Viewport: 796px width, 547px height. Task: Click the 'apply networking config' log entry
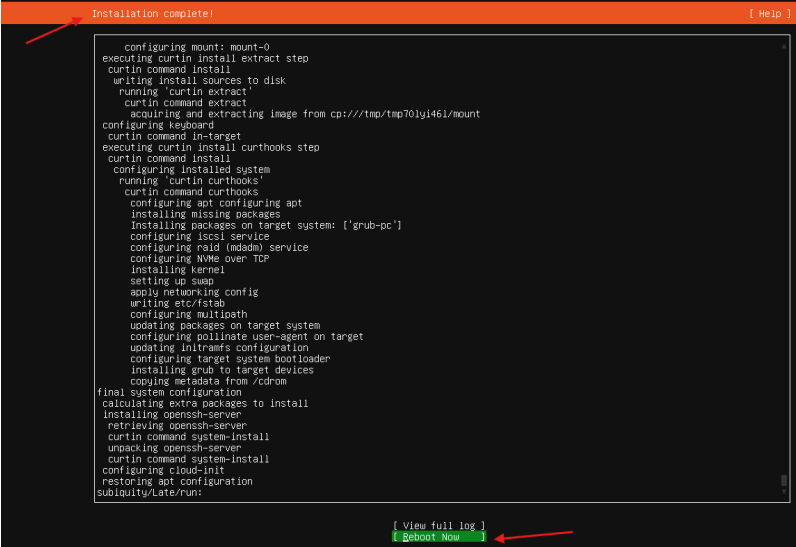point(194,292)
